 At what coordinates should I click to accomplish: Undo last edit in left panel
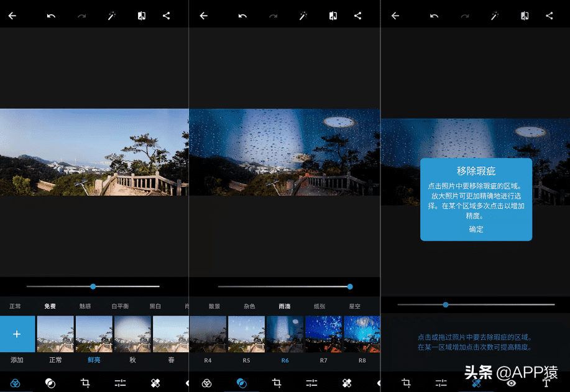coord(51,16)
